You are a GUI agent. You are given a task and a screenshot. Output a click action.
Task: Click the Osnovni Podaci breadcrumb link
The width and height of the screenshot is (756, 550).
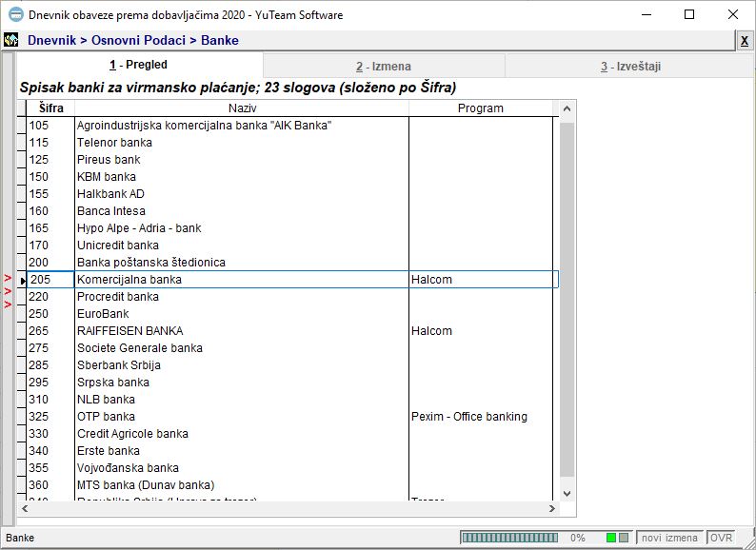[x=138, y=40]
